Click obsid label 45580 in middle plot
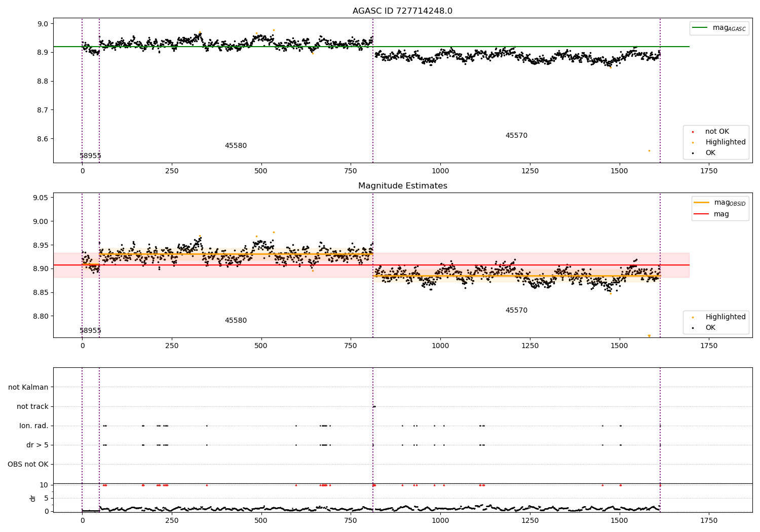760x532 pixels. coord(236,321)
